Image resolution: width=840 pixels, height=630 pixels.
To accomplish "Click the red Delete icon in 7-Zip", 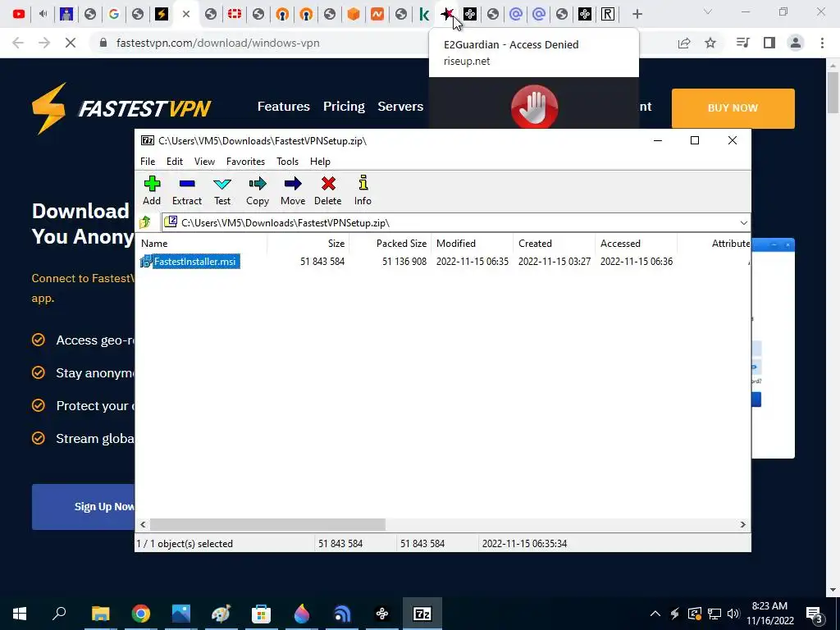I will click(x=328, y=184).
